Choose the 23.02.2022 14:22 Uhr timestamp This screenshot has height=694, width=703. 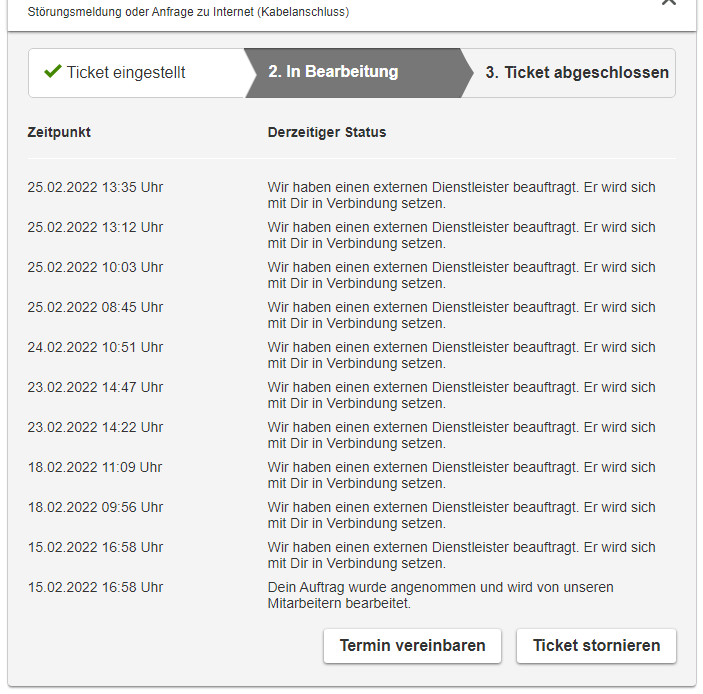tap(95, 427)
